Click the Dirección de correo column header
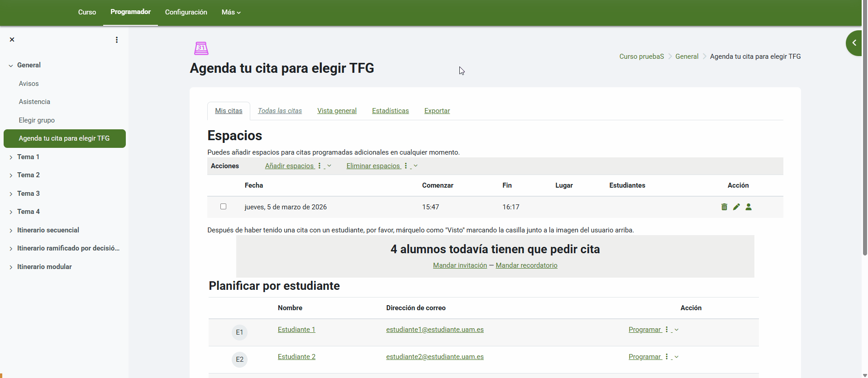Screen dimensions: 868x378 point(416,308)
